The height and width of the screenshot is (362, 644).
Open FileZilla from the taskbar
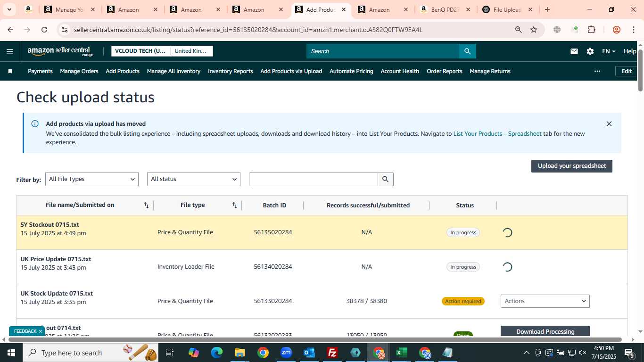(x=332, y=353)
